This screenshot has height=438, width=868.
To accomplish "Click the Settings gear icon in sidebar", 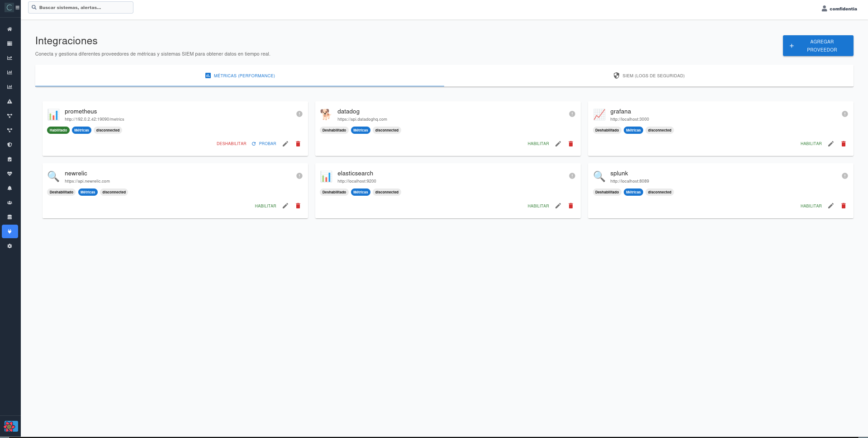I will tap(9, 246).
